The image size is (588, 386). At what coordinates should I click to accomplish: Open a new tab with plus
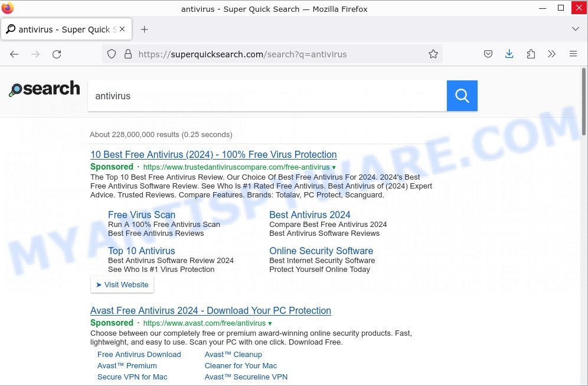coord(145,30)
